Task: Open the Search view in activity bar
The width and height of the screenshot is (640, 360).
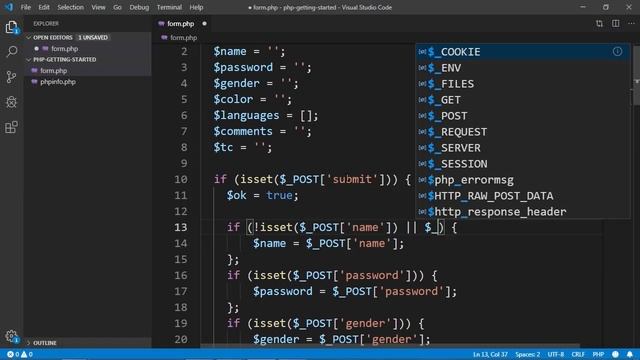Action: (x=11, y=51)
